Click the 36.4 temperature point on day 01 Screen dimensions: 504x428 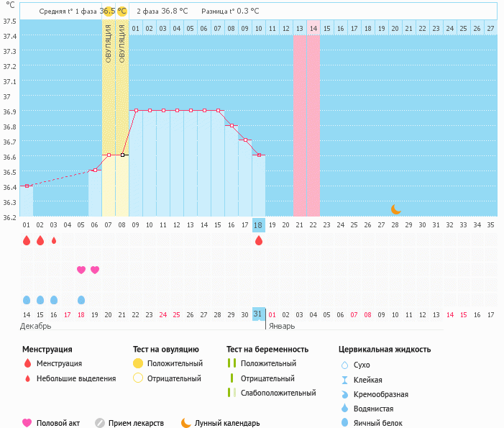tap(27, 186)
